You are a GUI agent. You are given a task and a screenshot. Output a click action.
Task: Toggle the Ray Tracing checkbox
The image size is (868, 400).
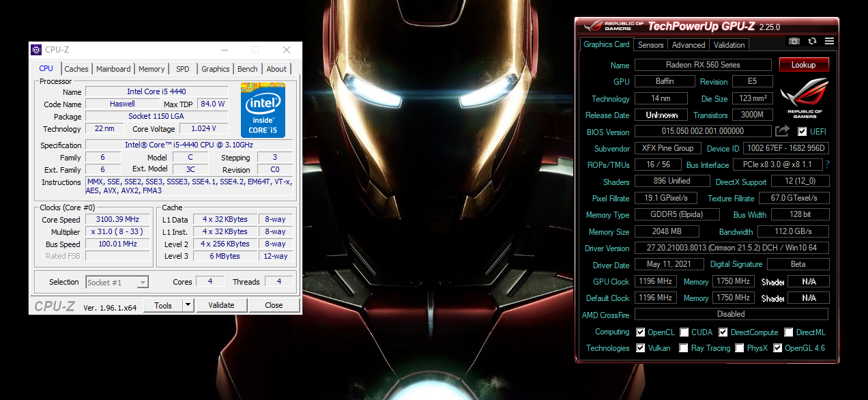[x=684, y=348]
